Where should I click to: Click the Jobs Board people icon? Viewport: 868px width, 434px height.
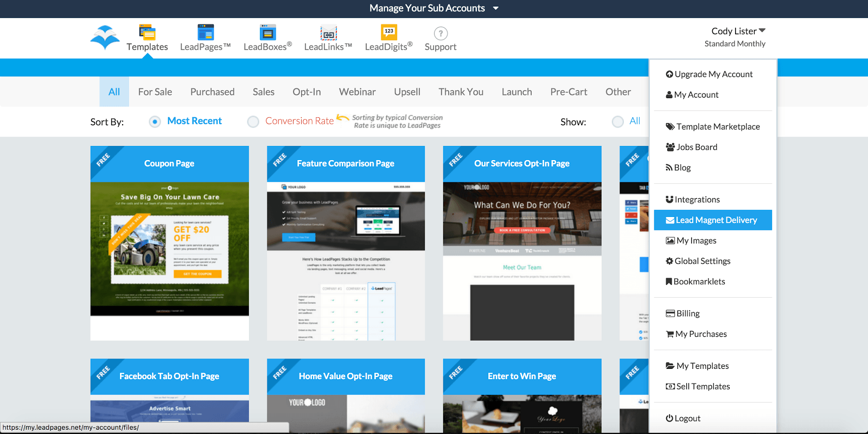pyautogui.click(x=670, y=147)
